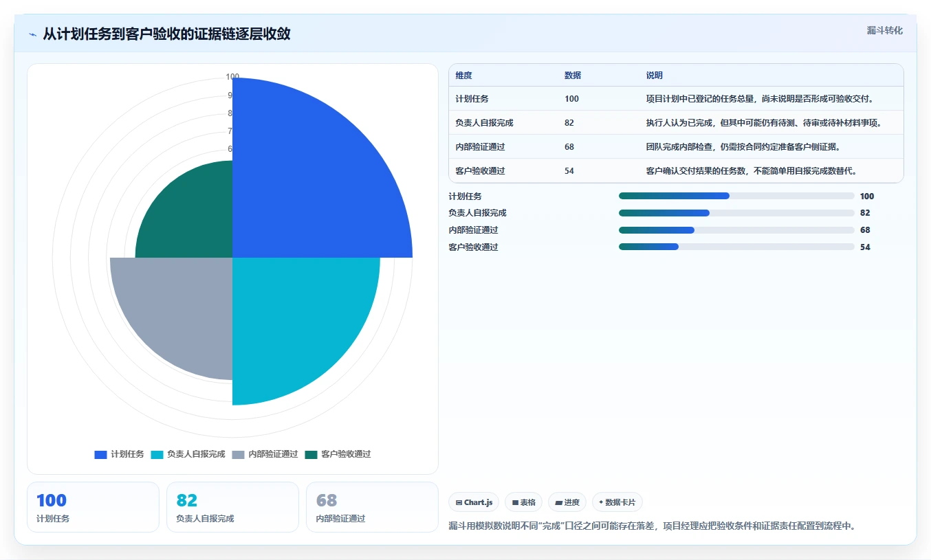Click the value 54 after the progress bar
This screenshot has height=560, width=931.
(x=865, y=247)
